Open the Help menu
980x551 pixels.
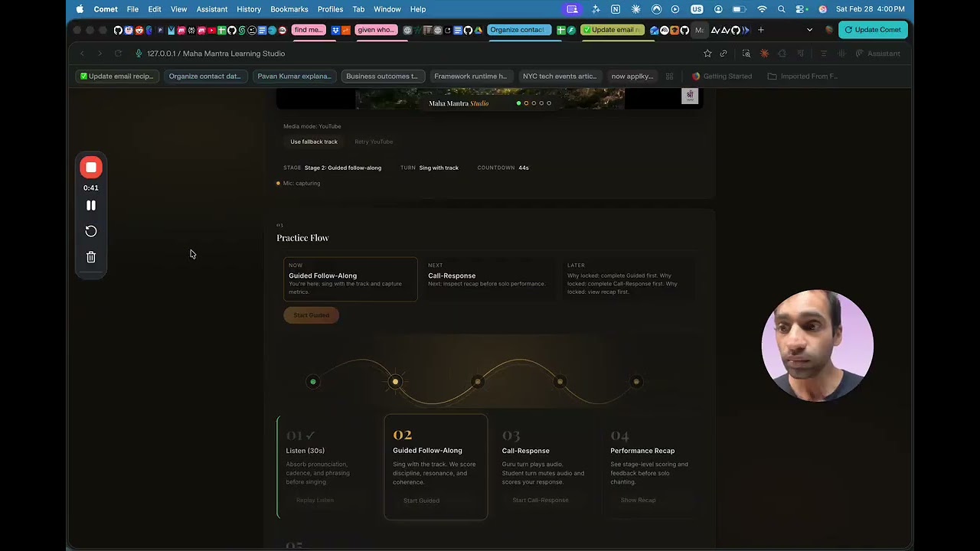(418, 9)
